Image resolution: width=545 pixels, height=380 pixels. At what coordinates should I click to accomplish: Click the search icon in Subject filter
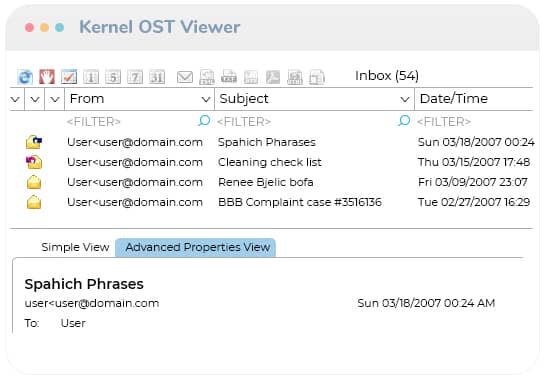coord(404,121)
